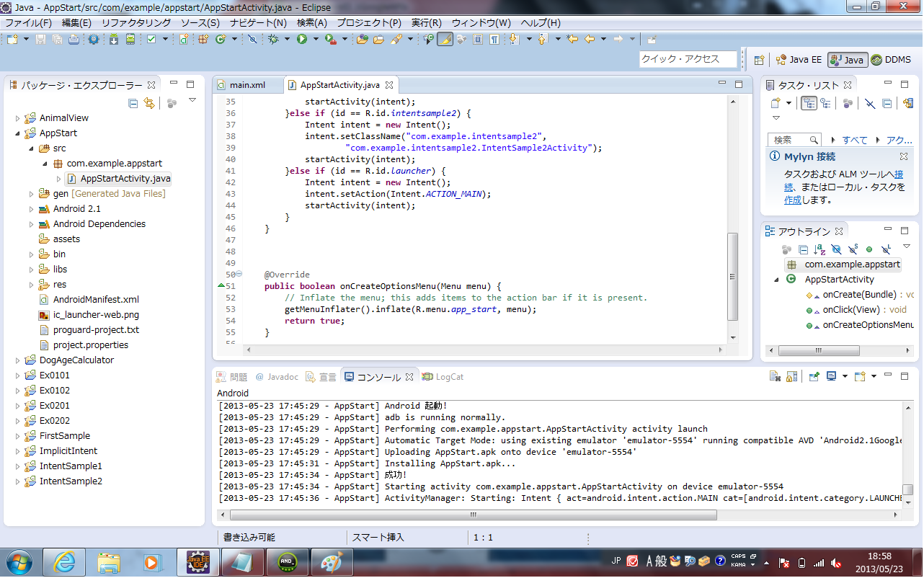Screen dimensions: 924x578
Task: Expand the AnimalView project
Action: point(17,118)
